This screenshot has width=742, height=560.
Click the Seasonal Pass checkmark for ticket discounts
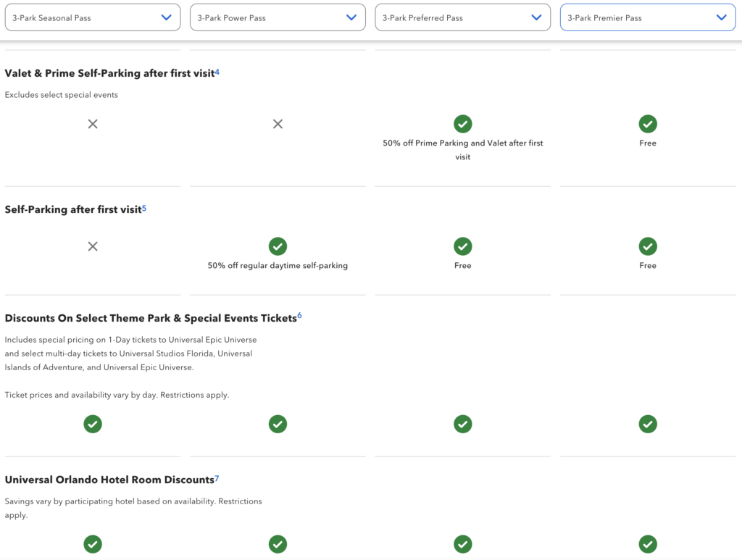pyautogui.click(x=93, y=424)
